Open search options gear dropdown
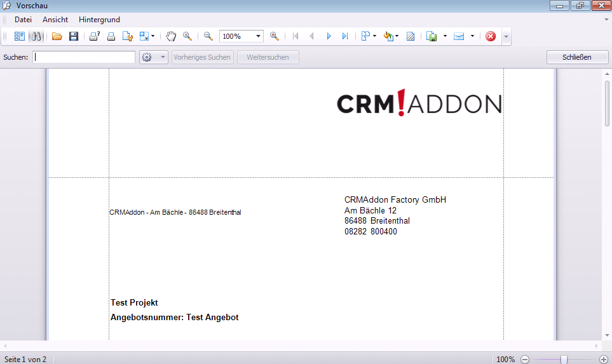This screenshot has width=612, height=364. 154,57
